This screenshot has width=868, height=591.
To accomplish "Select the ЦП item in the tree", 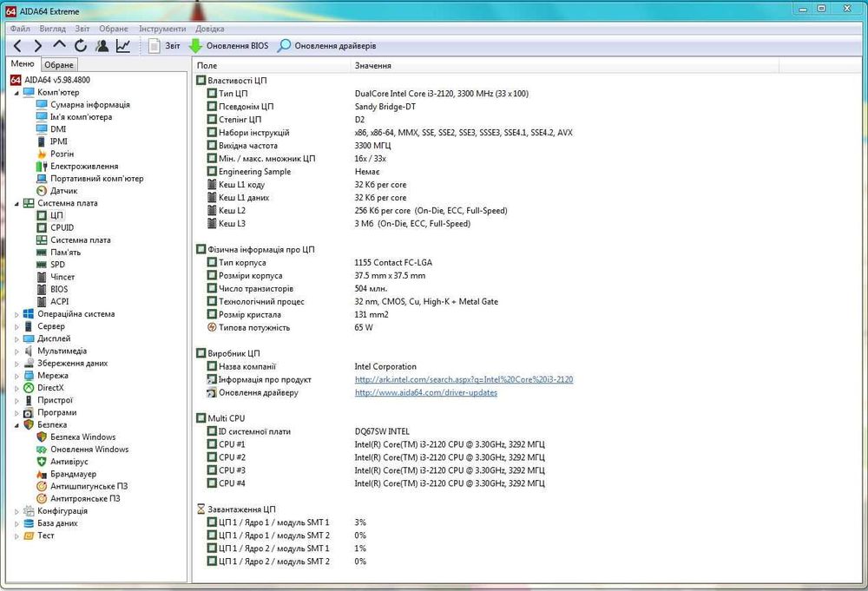I will [56, 215].
